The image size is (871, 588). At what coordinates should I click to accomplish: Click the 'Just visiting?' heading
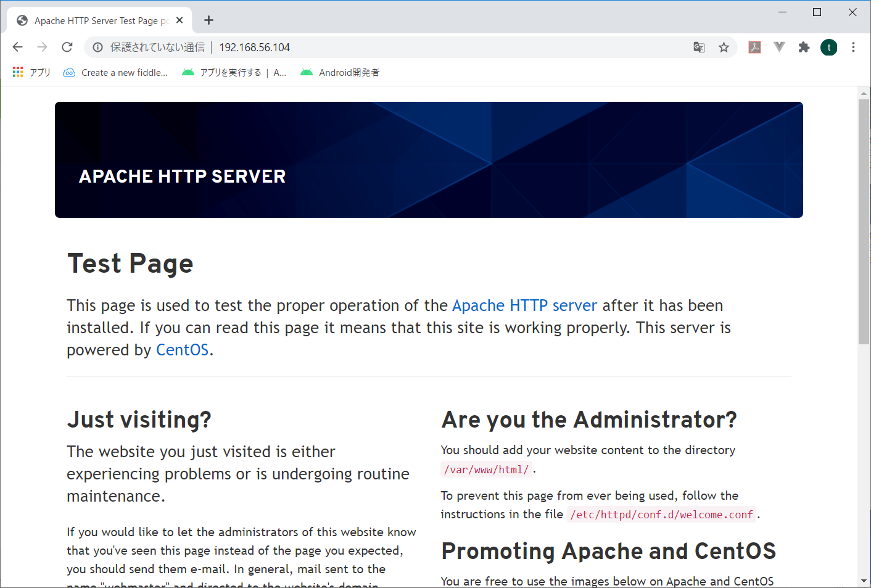(139, 420)
